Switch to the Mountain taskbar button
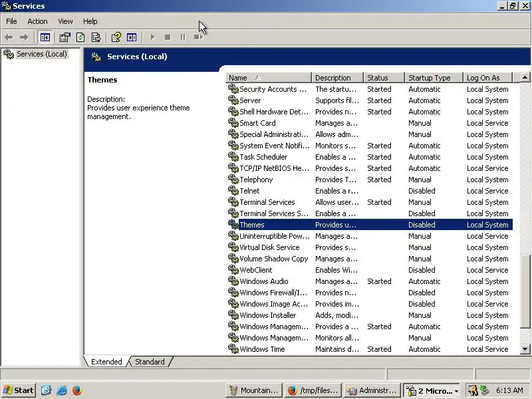Screen dimensions: 532x399 tap(254, 390)
